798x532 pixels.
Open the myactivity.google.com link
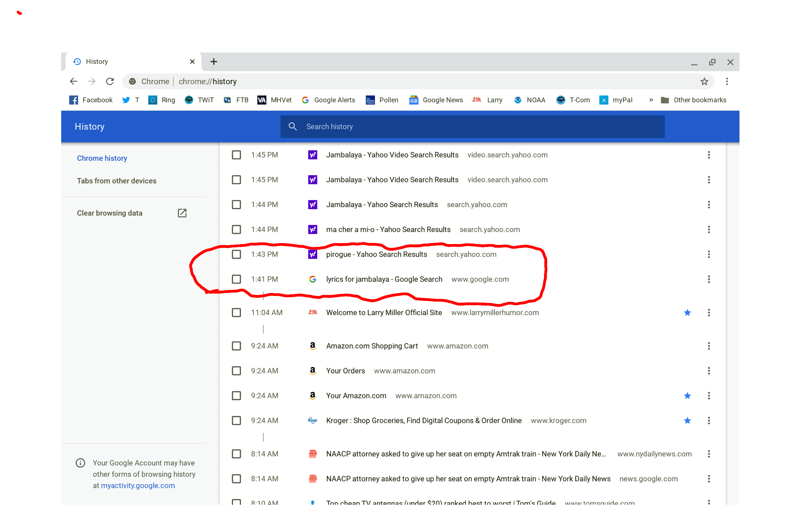tap(138, 485)
